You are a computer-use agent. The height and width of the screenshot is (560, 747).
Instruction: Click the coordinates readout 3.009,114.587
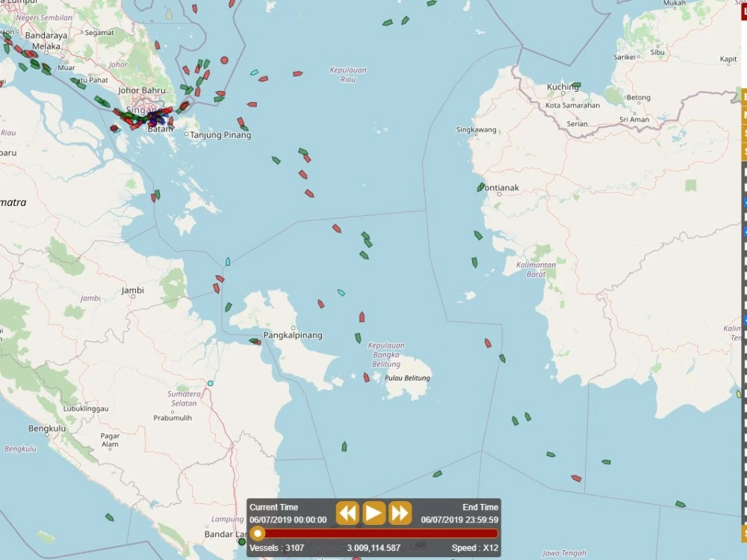point(373,547)
